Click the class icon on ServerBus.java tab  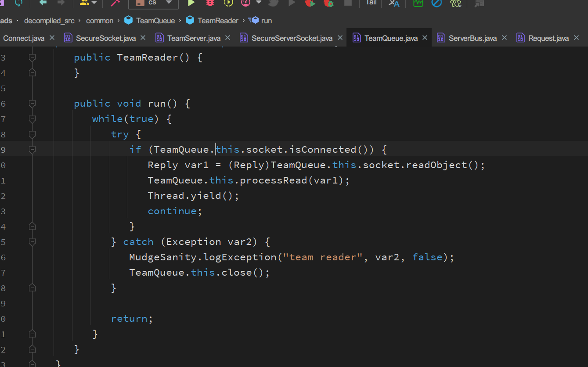coord(441,38)
